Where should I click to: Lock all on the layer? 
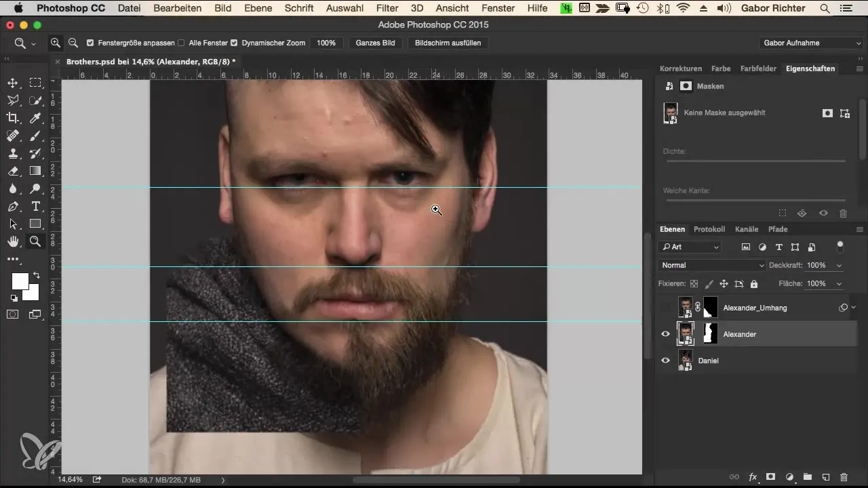(754, 284)
